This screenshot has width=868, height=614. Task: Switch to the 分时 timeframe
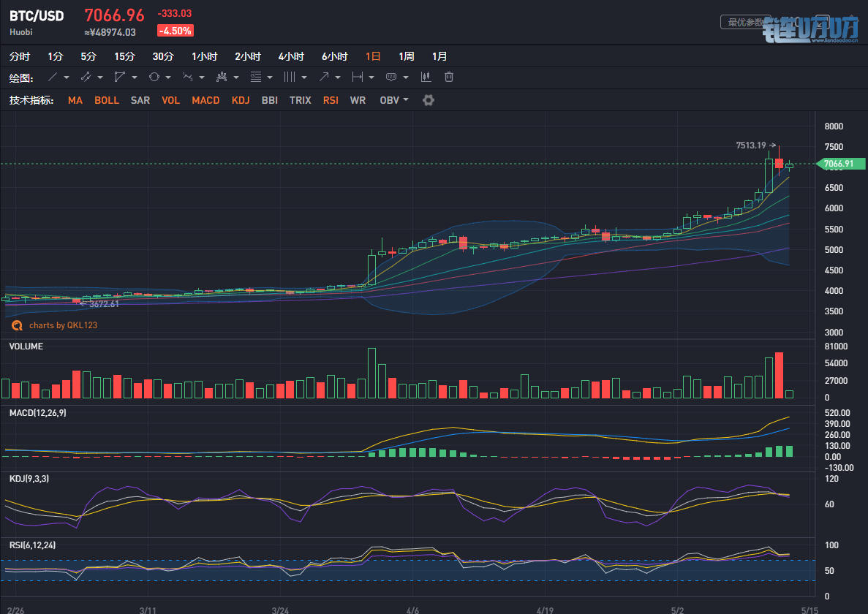pos(19,56)
